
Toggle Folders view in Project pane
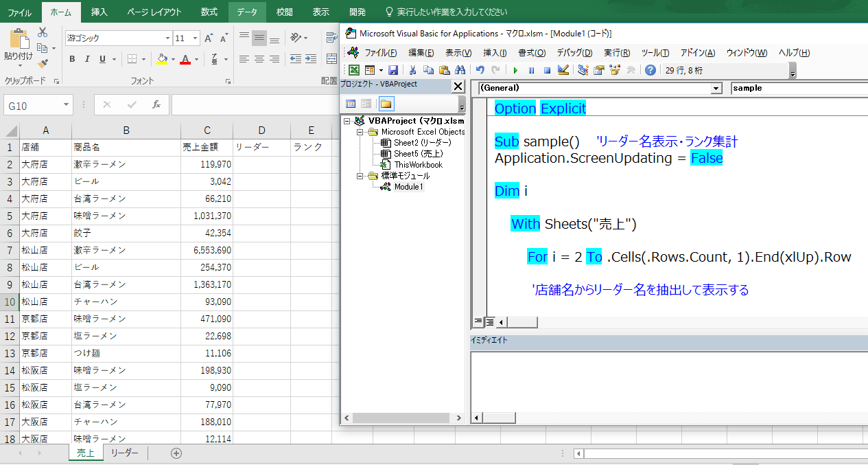[x=386, y=104]
